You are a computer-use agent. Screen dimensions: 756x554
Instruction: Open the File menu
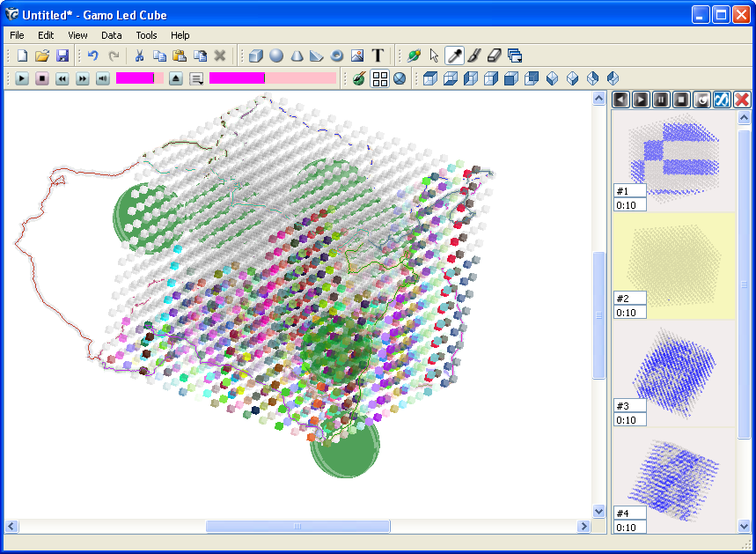coord(17,35)
